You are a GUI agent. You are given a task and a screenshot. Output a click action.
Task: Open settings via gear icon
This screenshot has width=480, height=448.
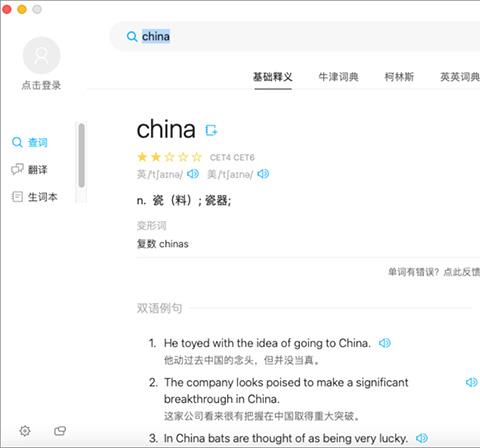click(x=25, y=431)
